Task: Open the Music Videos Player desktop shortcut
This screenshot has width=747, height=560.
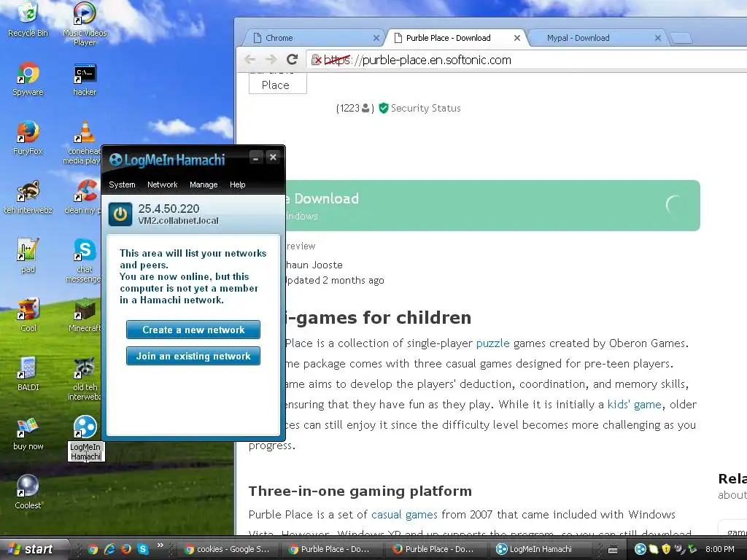Action: coord(85,24)
